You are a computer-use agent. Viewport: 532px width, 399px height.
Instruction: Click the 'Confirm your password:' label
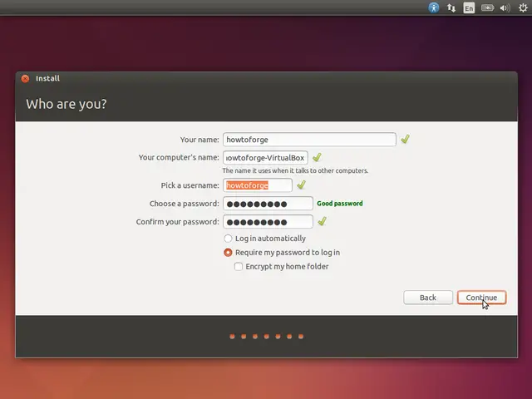[x=177, y=222]
